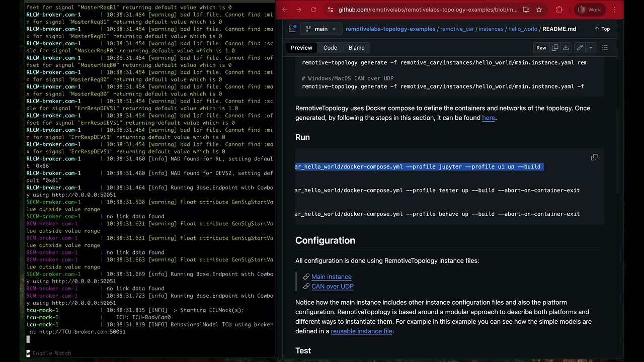This screenshot has width=644, height=362.
Task: Follow the 'here' link about docker compose
Action: click(489, 118)
